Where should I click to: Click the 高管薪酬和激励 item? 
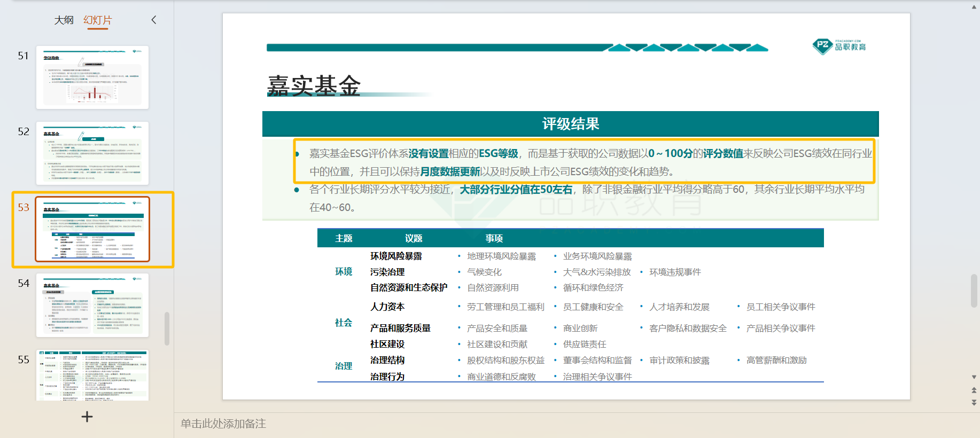point(776,361)
